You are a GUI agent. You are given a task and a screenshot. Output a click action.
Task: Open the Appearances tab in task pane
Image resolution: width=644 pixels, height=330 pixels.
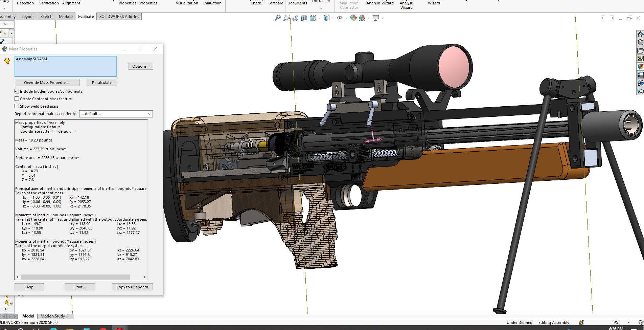coord(640,67)
